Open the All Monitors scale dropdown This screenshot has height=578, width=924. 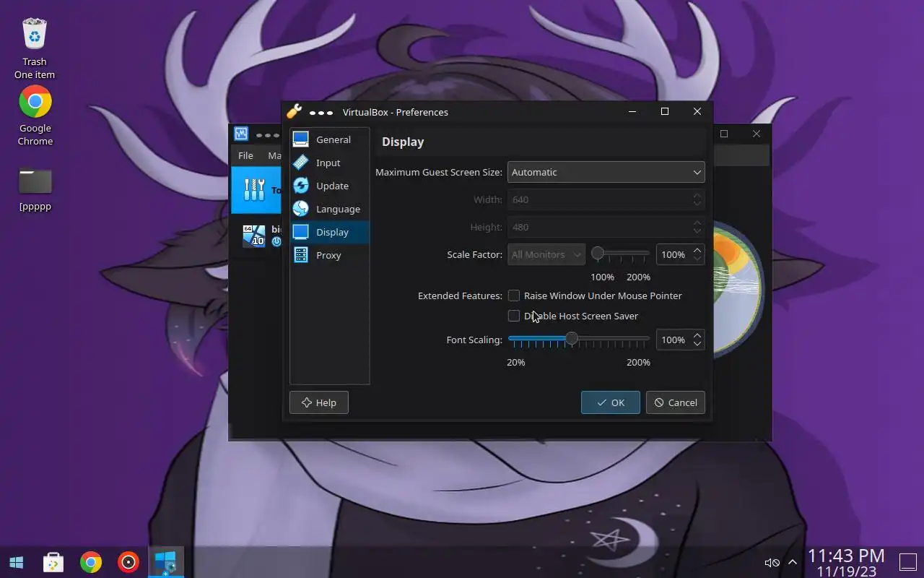546,254
